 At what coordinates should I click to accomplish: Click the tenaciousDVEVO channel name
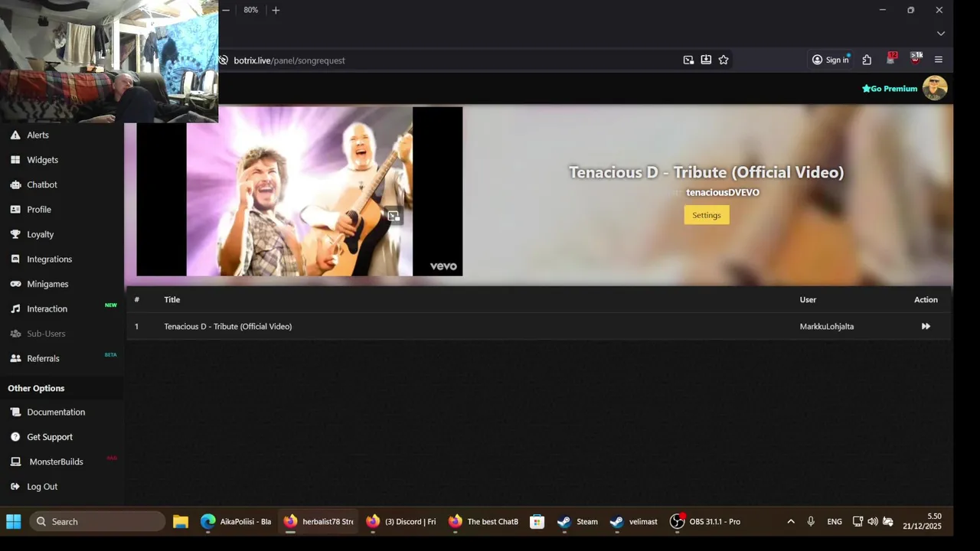coord(723,192)
